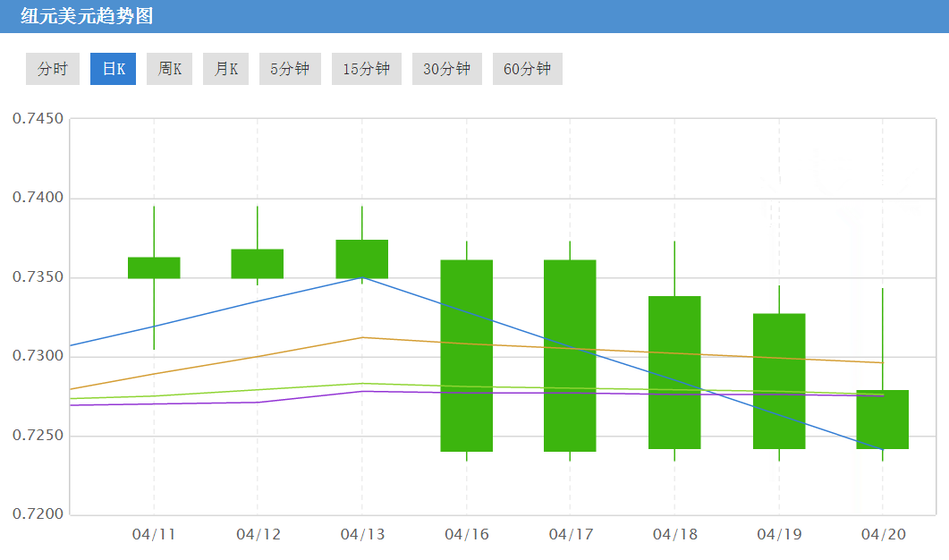949x560 pixels.
Task: Choose the 15分钟 interval button
Action: (x=366, y=69)
